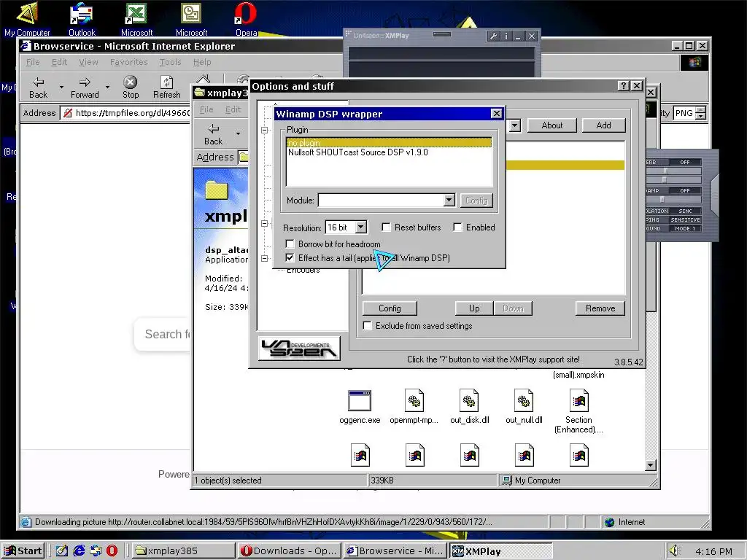Image resolution: width=747 pixels, height=560 pixels.
Task: Open the plugin dropdown left of About
Action: tap(514, 125)
